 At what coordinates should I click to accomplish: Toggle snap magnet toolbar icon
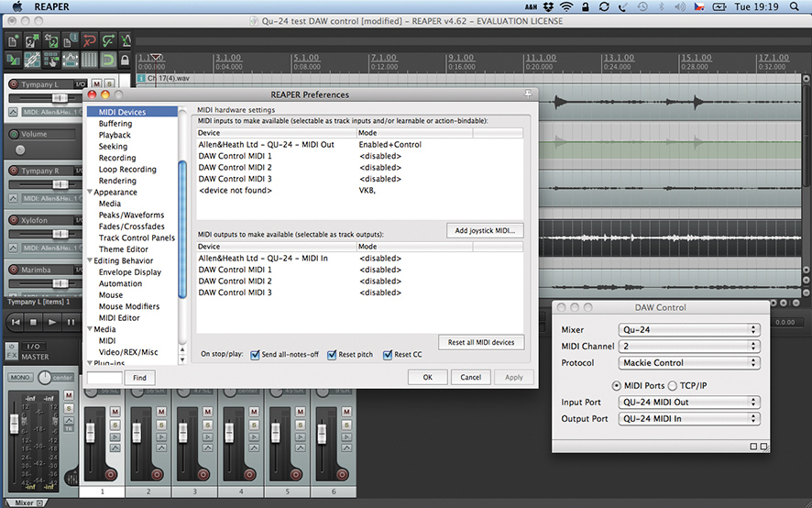tap(108, 60)
